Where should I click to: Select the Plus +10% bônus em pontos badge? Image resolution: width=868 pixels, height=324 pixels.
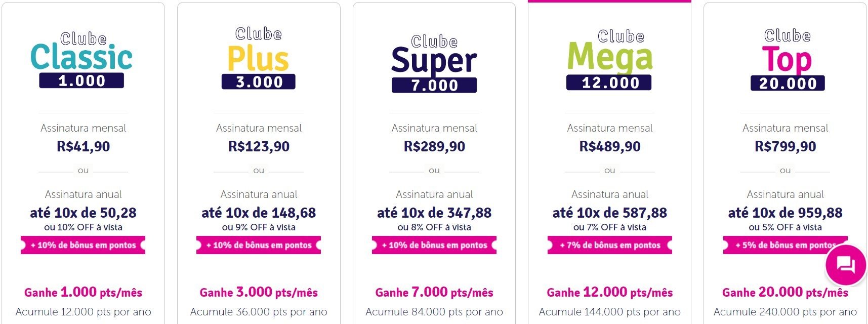tap(259, 245)
